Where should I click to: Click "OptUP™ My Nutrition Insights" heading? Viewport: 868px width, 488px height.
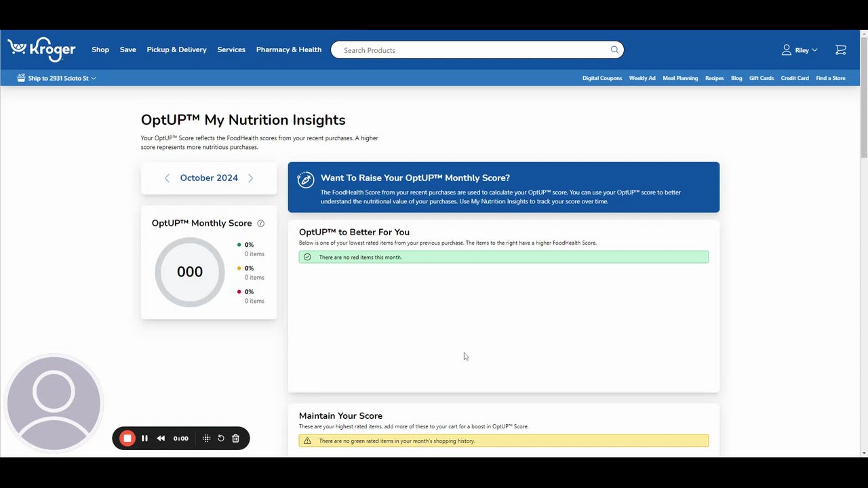tap(243, 120)
